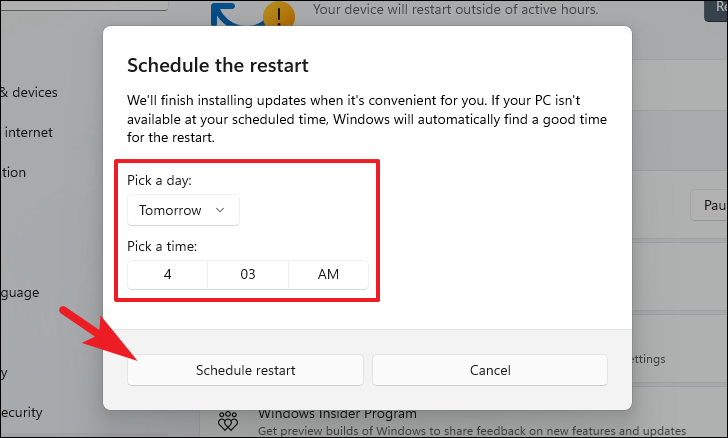Open the Pick a day dropdown showing Tomorrow
This screenshot has width=728, height=438.
(x=183, y=210)
